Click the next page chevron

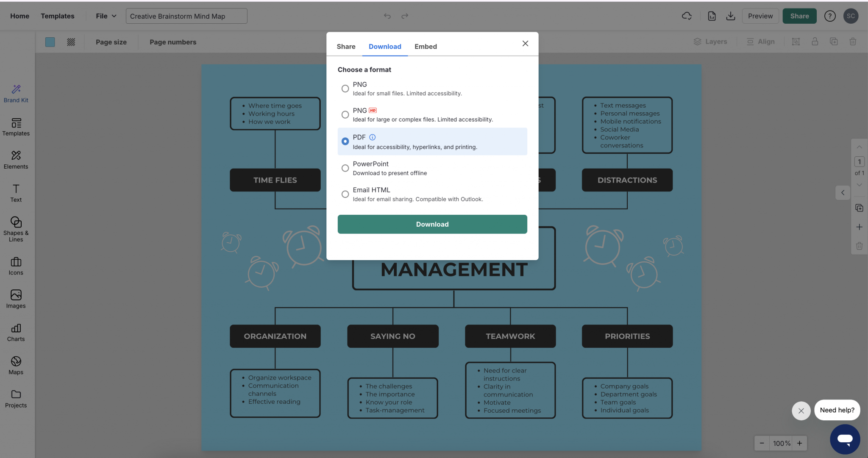(859, 185)
